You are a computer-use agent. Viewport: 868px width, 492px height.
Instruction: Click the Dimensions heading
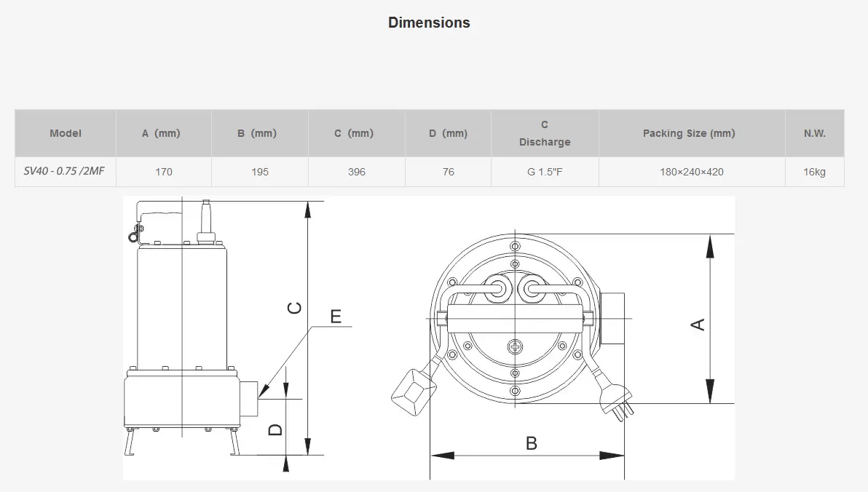(x=429, y=23)
